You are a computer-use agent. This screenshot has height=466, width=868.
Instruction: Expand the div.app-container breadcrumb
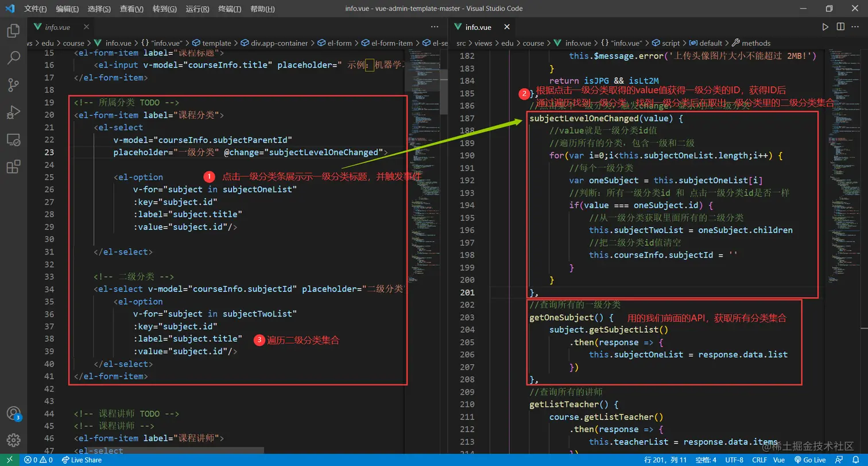point(274,43)
